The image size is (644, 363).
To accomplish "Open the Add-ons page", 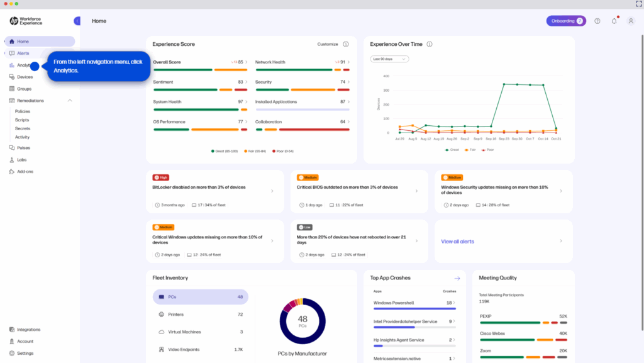I will [x=28, y=171].
